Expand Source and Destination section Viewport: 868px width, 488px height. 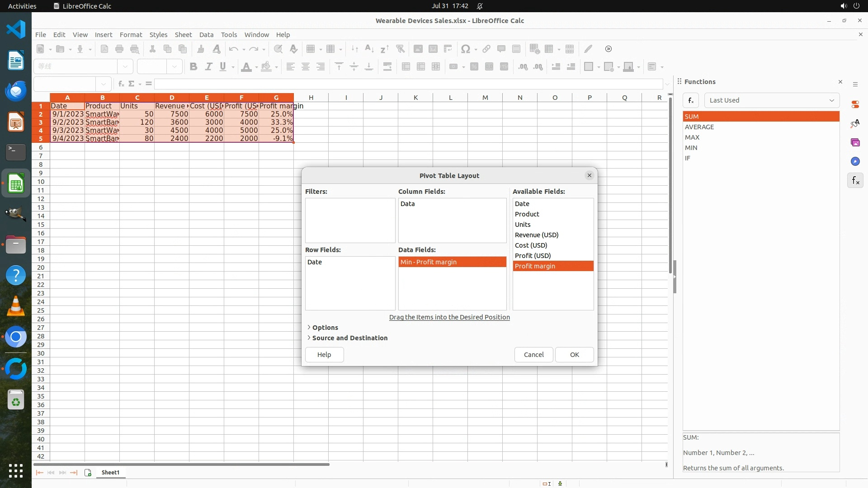click(349, 338)
